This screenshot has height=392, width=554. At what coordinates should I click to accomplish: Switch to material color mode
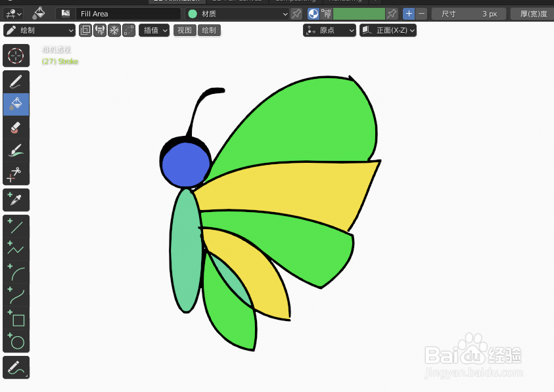click(x=313, y=14)
